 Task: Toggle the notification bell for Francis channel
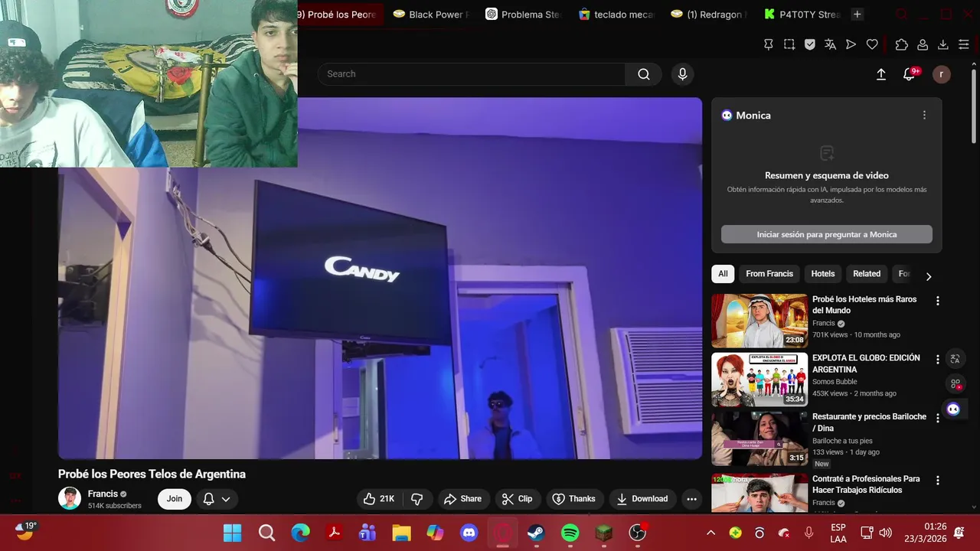point(209,499)
